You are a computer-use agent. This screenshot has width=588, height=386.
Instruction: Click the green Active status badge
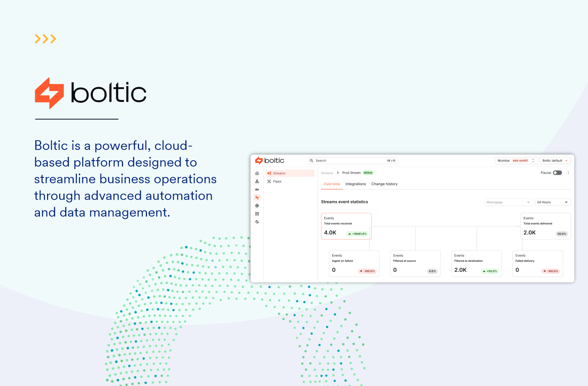click(368, 173)
